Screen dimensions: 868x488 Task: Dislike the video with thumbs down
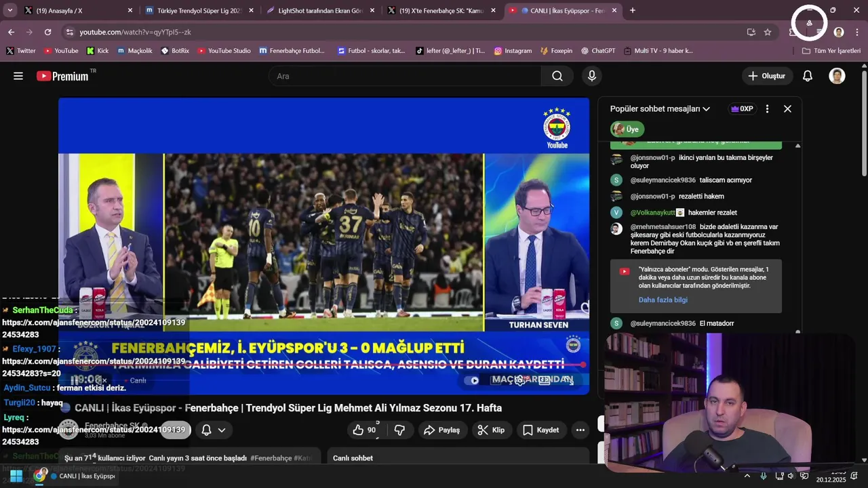pyautogui.click(x=399, y=430)
